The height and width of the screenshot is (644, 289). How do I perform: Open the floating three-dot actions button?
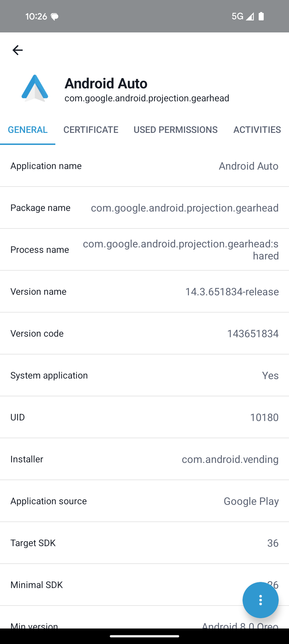click(x=260, y=600)
